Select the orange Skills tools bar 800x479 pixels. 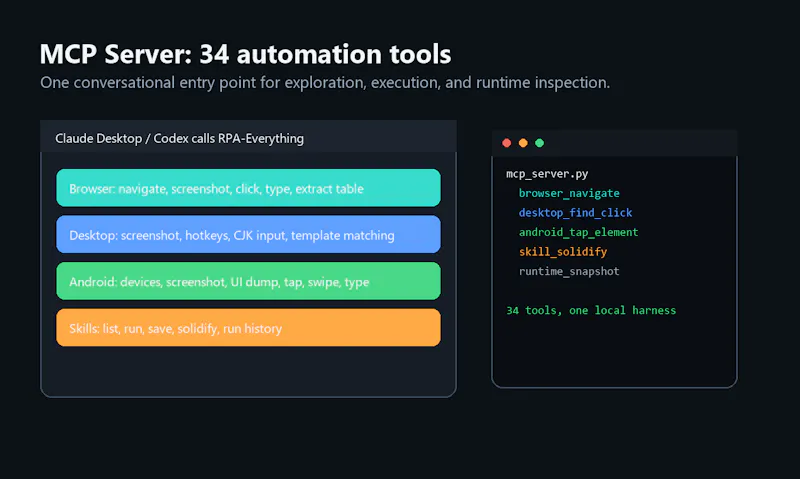[x=248, y=327]
